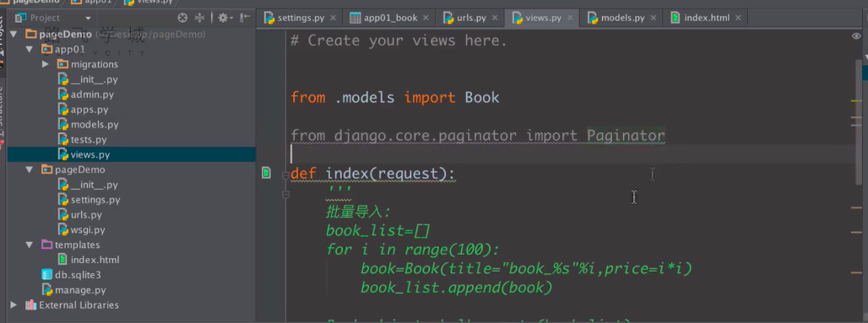Collapse the inner pageDemo package folder

[x=30, y=170]
